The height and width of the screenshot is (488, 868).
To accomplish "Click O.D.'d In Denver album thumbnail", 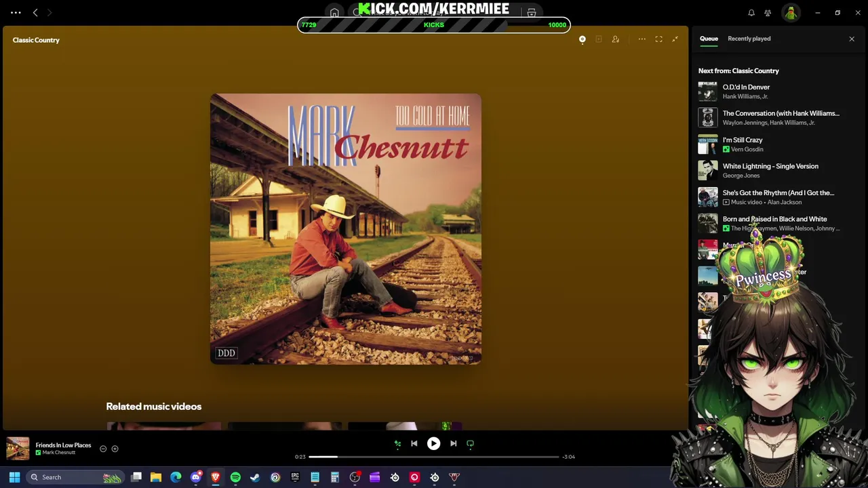I will (x=708, y=91).
